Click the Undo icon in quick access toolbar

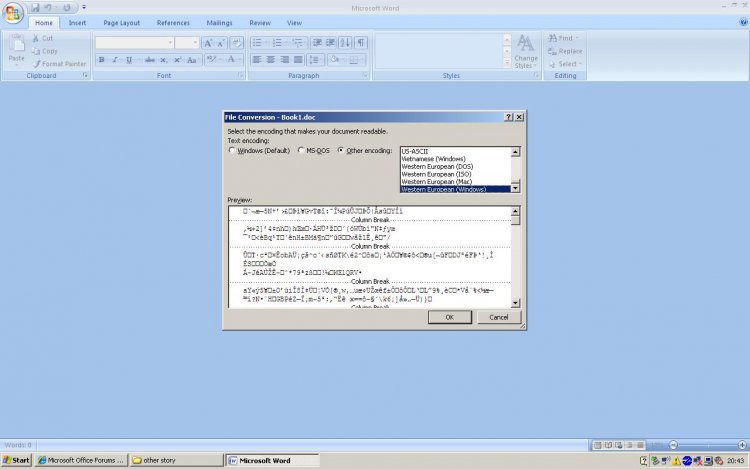48,8
